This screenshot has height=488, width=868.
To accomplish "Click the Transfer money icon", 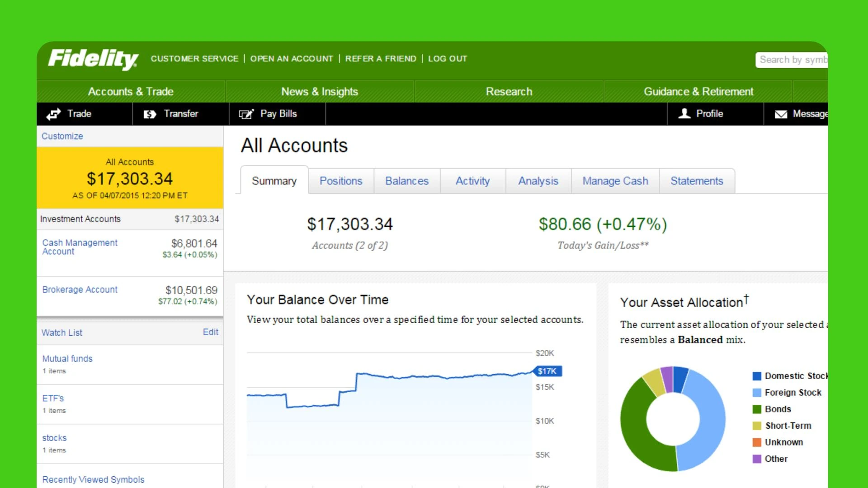I will (x=150, y=114).
